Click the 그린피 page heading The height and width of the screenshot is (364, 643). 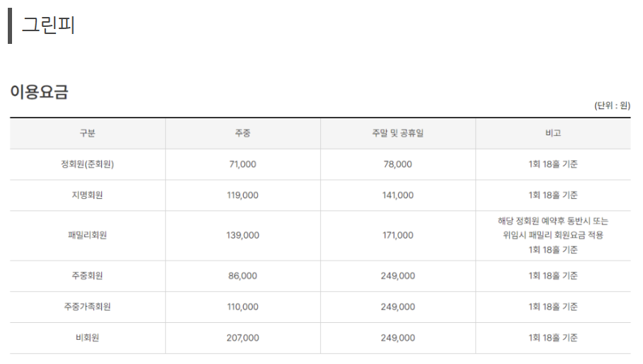[x=48, y=25]
